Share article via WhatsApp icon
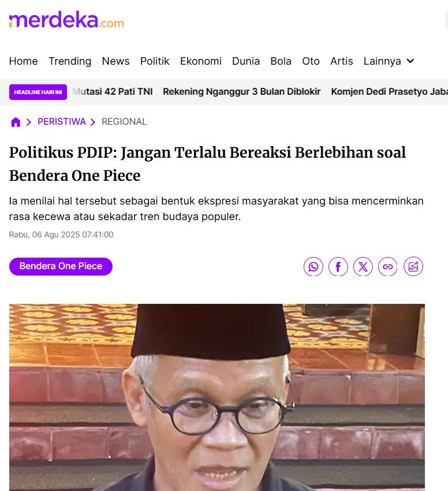The width and height of the screenshot is (448, 491). [x=313, y=267]
